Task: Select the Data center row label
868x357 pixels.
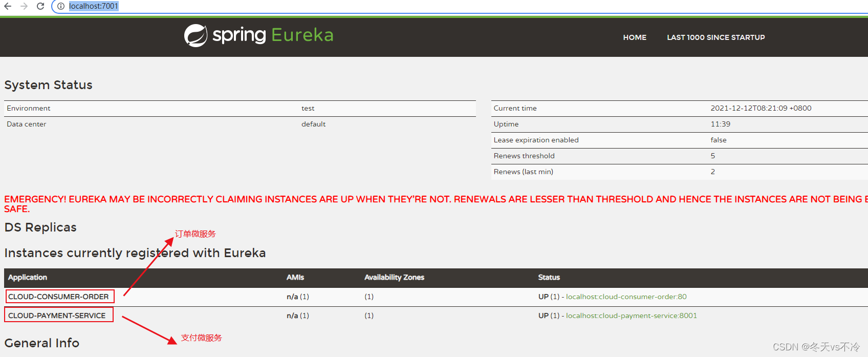Action: click(x=27, y=124)
